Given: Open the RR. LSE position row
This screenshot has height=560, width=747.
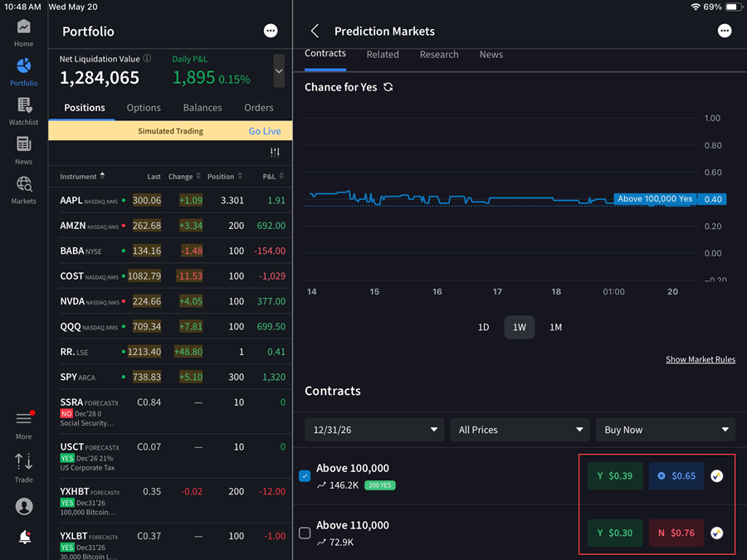Looking at the screenshot, I should (x=170, y=352).
